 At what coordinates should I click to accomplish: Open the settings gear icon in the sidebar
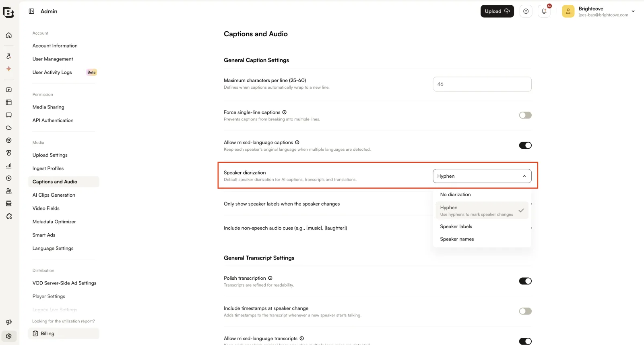pyautogui.click(x=9, y=336)
